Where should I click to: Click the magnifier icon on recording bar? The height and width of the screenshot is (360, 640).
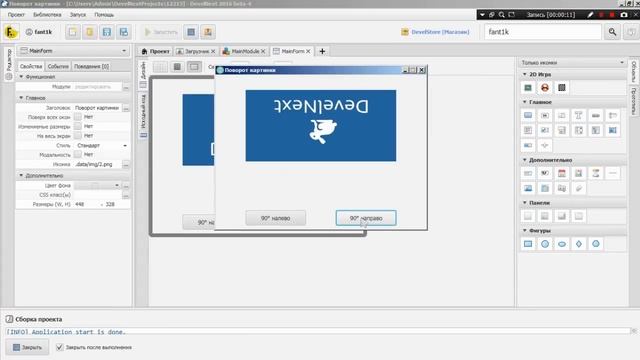coord(501,15)
